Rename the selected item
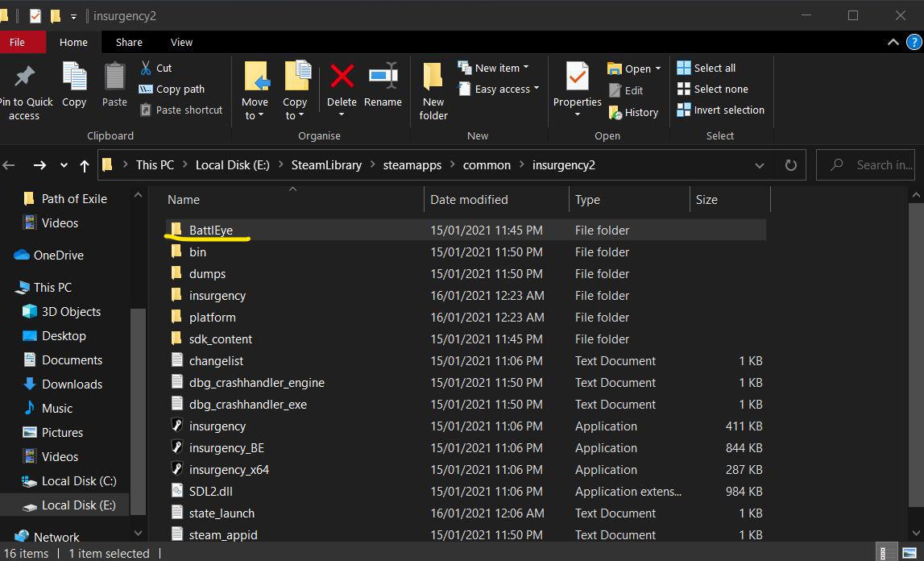 click(x=383, y=85)
